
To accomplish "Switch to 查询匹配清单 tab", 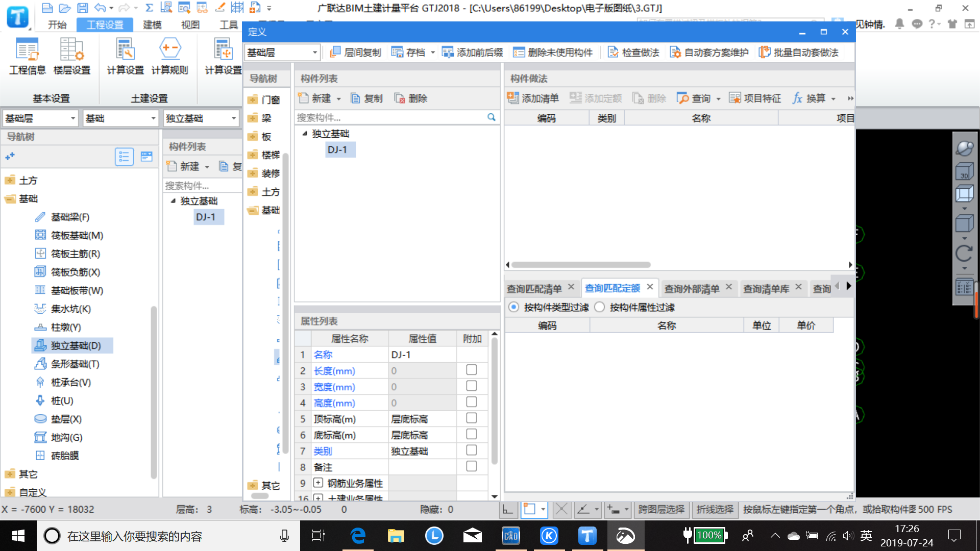I will [x=534, y=289].
